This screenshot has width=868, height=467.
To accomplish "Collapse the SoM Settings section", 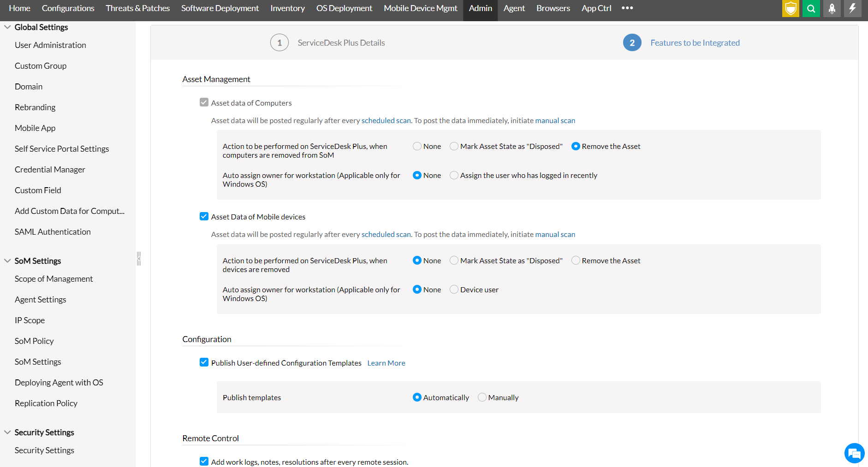I will [x=7, y=261].
